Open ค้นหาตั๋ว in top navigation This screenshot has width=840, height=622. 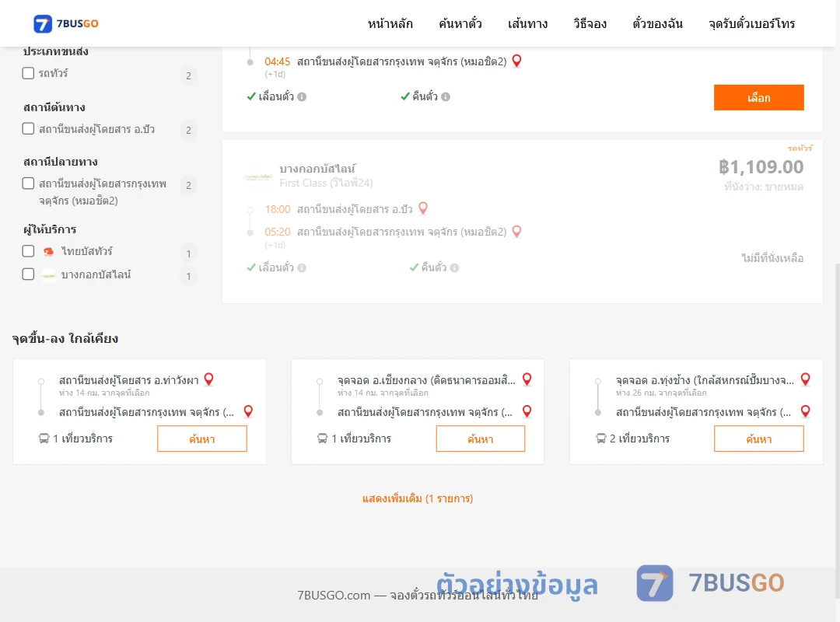460,23
